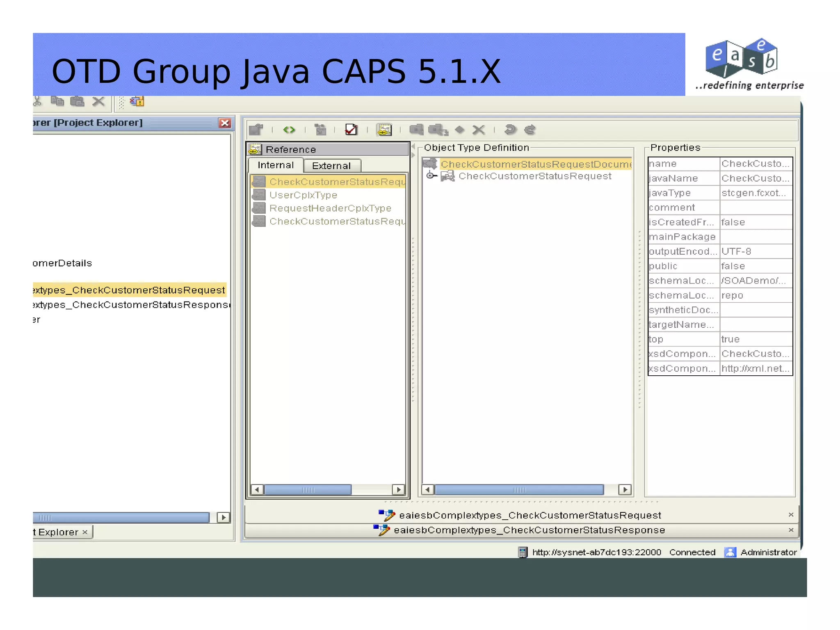This screenshot has width=840, height=630.
Task: Click the lock-warning icon in the top toolbar
Action: 137,101
